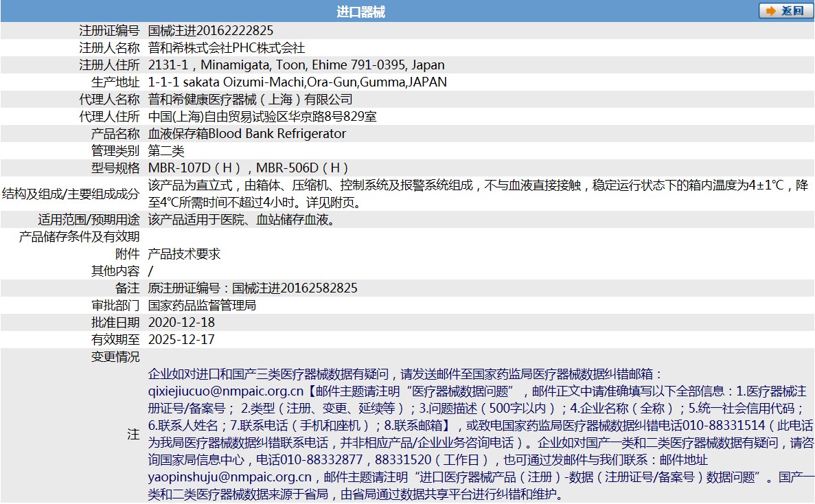Viewport: 815px width, 504px height.
Task: Click the 注 note label
Action: (134, 434)
